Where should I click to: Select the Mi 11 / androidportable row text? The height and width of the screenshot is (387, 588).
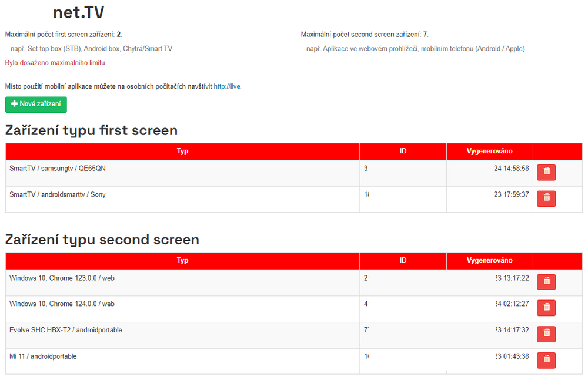click(43, 356)
